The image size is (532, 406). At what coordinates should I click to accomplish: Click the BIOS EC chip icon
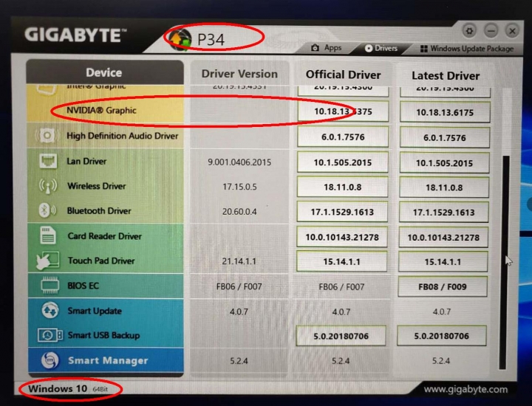click(50, 286)
